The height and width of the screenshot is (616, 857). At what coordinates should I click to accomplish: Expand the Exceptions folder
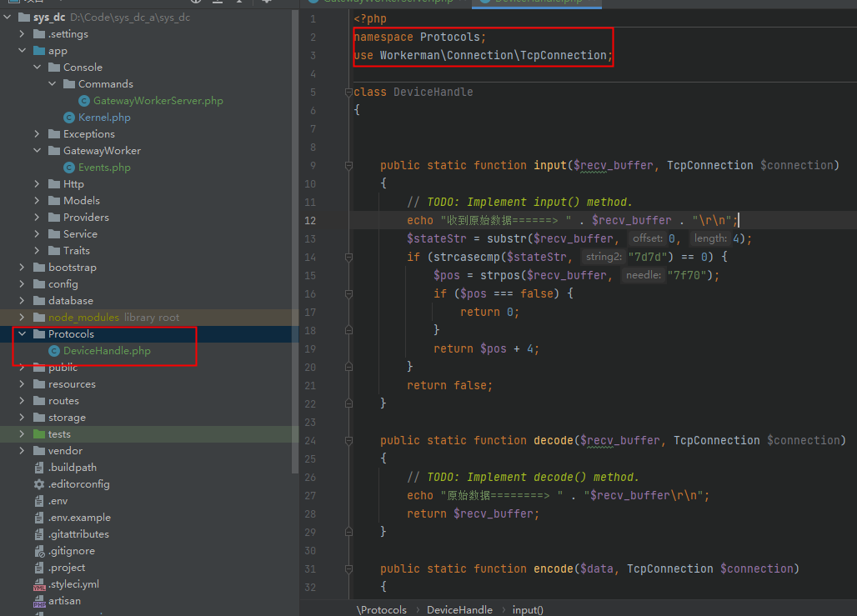click(x=37, y=134)
